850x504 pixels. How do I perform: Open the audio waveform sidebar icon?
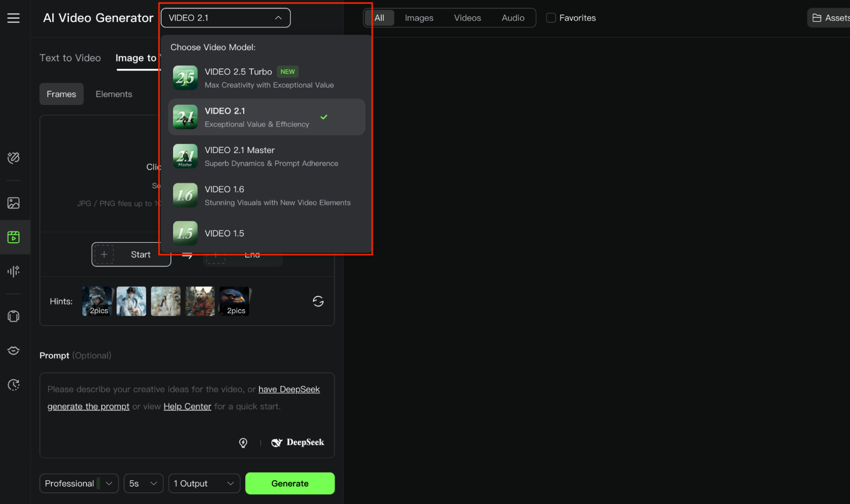tap(13, 271)
